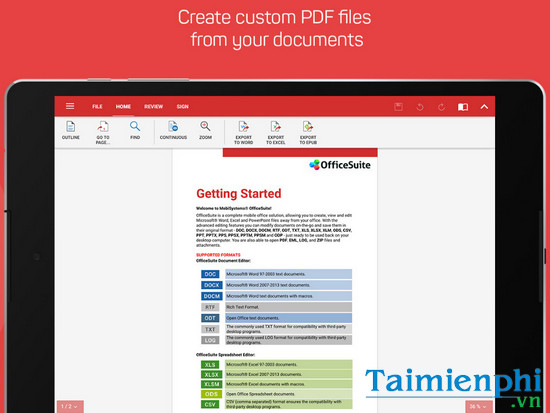Redo the last action

point(441,107)
